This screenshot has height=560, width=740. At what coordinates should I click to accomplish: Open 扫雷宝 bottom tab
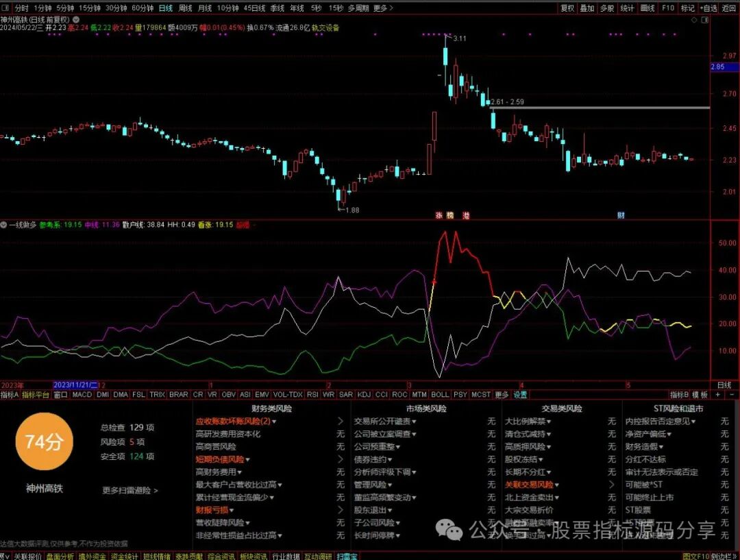pyautogui.click(x=347, y=556)
